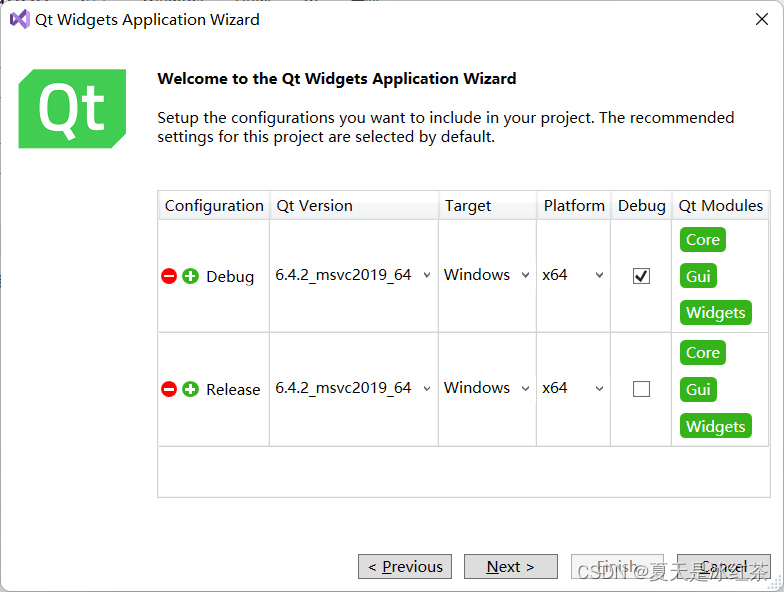The height and width of the screenshot is (592, 784).
Task: Click the Visual Studio icon in title bar
Action: 20,20
